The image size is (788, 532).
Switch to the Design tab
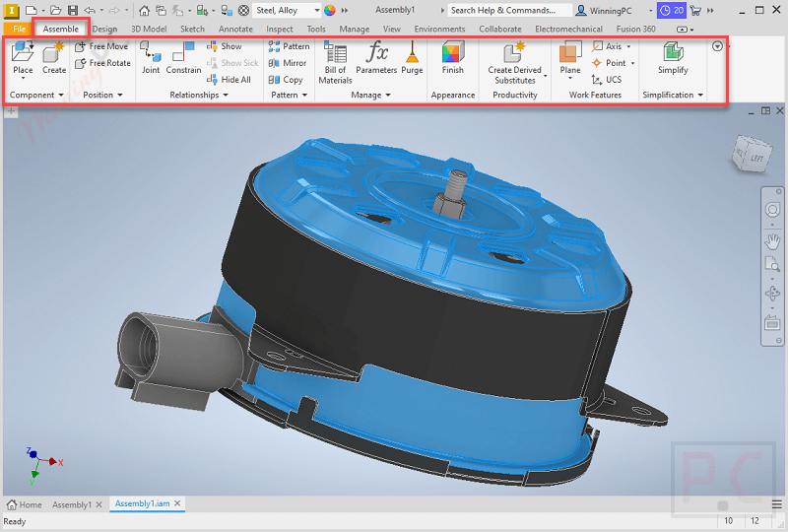[x=104, y=30]
